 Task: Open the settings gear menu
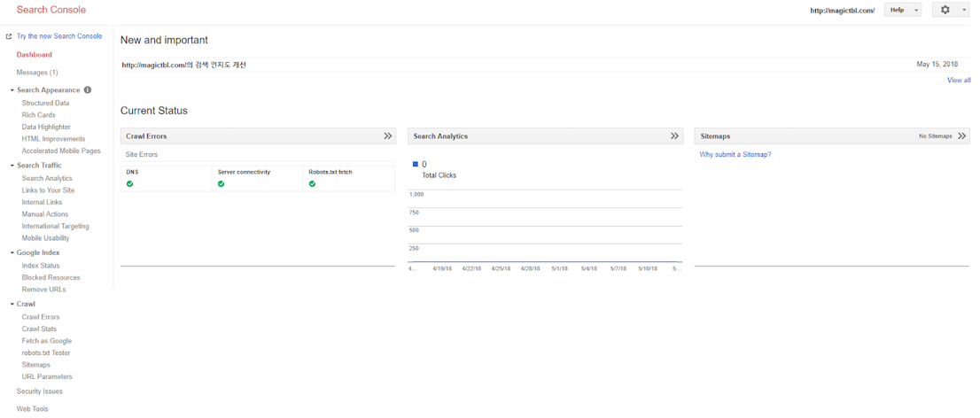click(952, 10)
